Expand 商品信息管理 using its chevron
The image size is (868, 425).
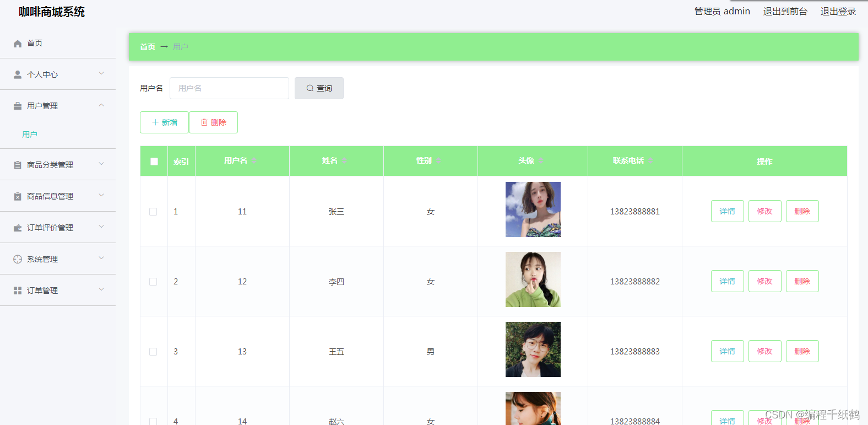tap(101, 195)
